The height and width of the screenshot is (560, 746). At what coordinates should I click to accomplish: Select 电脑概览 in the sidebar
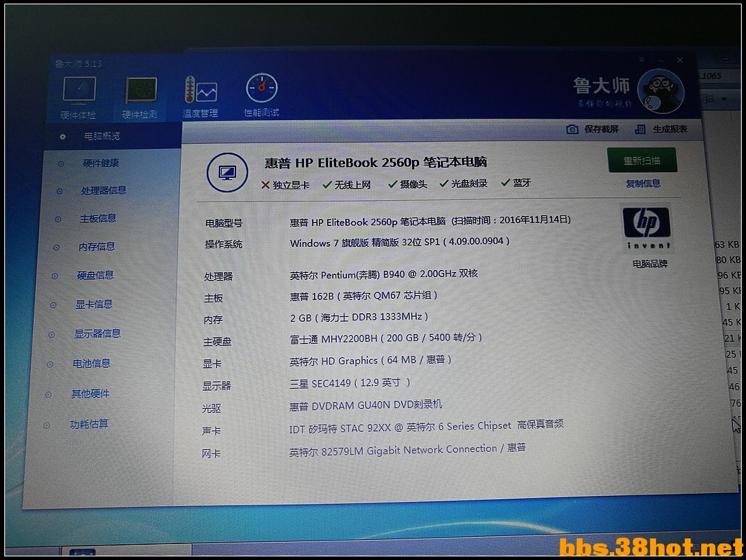[102, 137]
